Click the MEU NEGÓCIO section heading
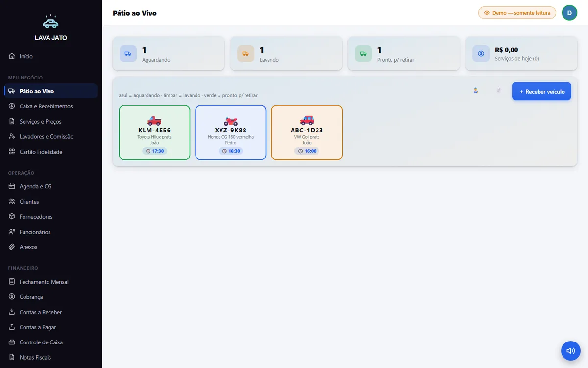588x368 pixels. click(x=25, y=78)
